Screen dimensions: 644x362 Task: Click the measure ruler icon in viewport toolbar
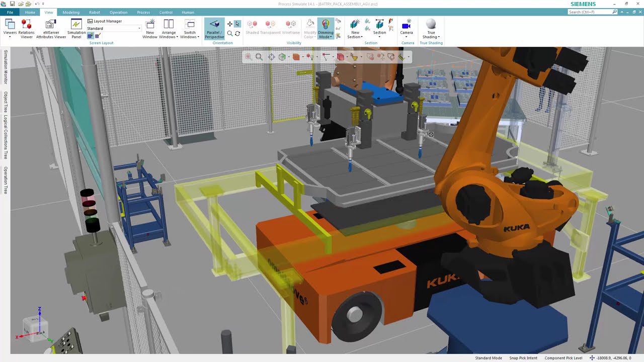pyautogui.click(x=401, y=57)
